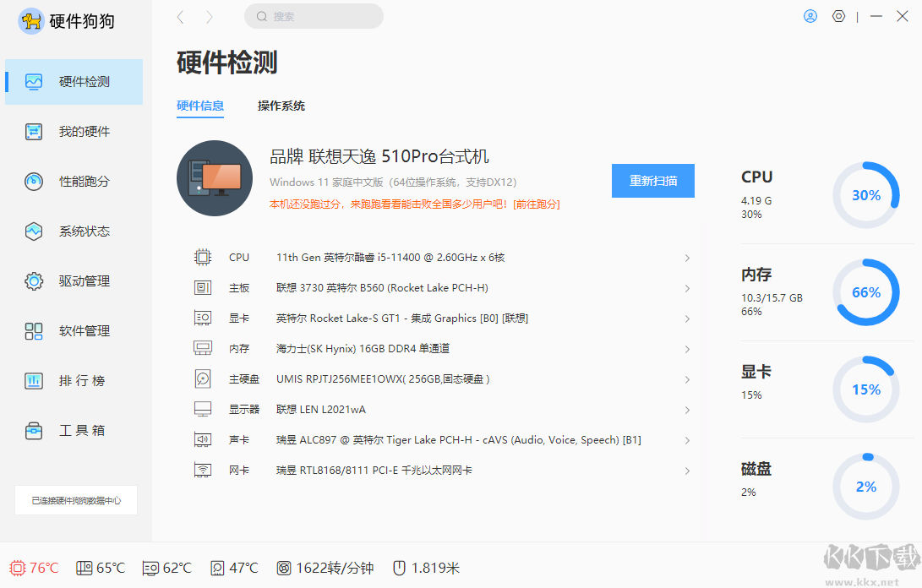Open the 系统状态 panel icon
Screen dimensions: 922x588
pyautogui.click(x=34, y=231)
